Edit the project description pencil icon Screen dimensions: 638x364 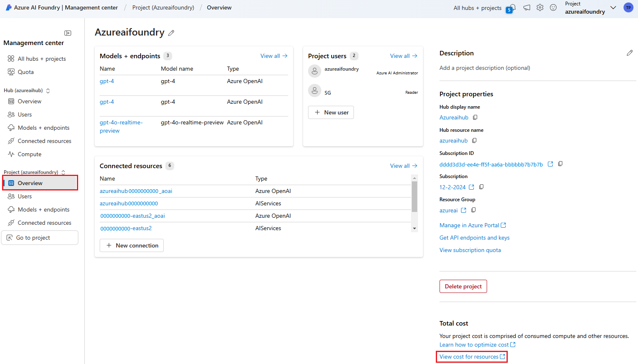point(629,53)
